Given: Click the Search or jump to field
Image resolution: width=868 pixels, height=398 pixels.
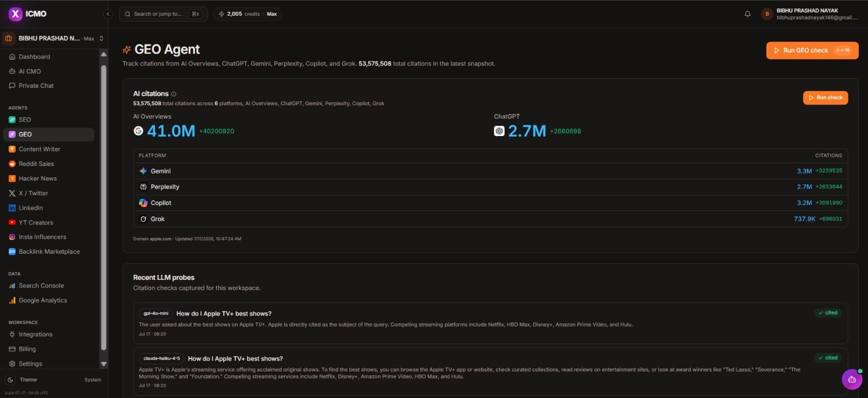Looking at the screenshot, I should pyautogui.click(x=163, y=14).
